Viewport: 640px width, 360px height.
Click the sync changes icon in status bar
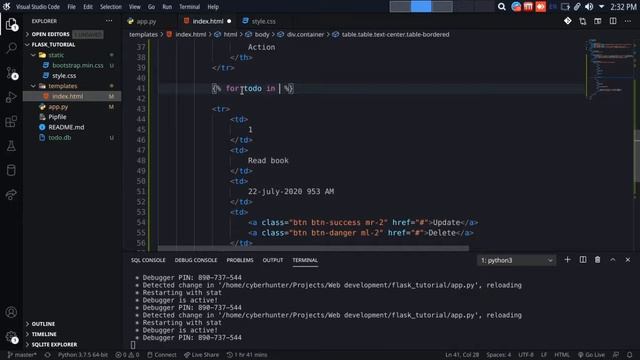click(x=47, y=355)
